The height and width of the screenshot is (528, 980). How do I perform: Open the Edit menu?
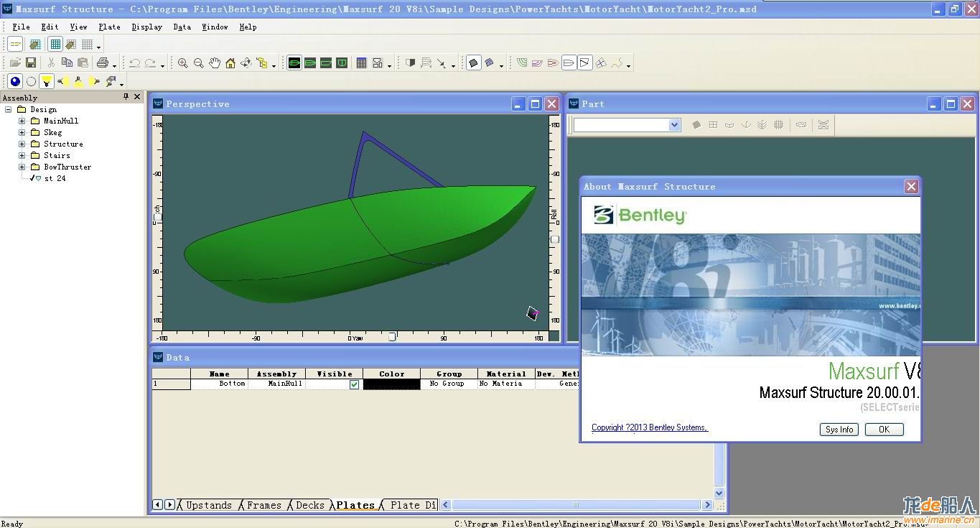coord(50,27)
